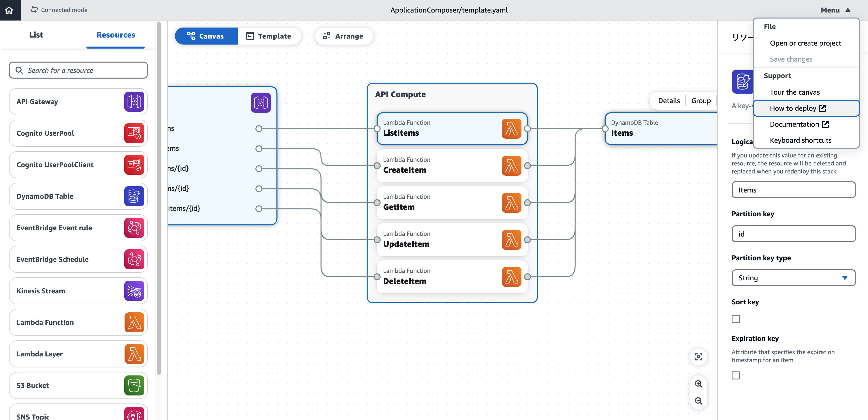Click DeleteItem Lambda icon
This screenshot has width=868, height=420.
coord(511,277)
